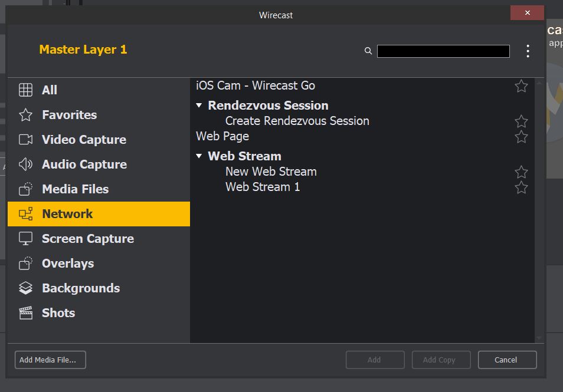The image size is (563, 392).
Task: Click the Media Files icon
Action: [x=25, y=189]
